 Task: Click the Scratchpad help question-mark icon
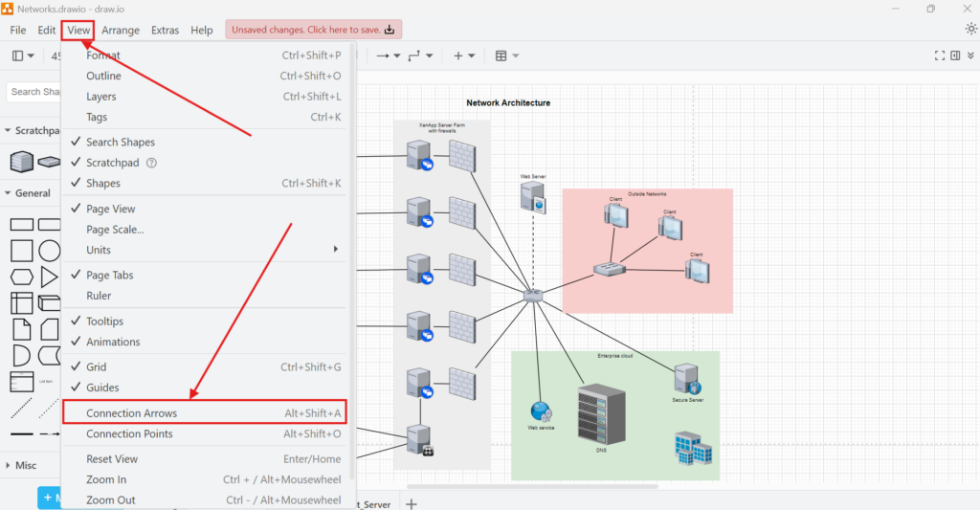[x=151, y=163]
